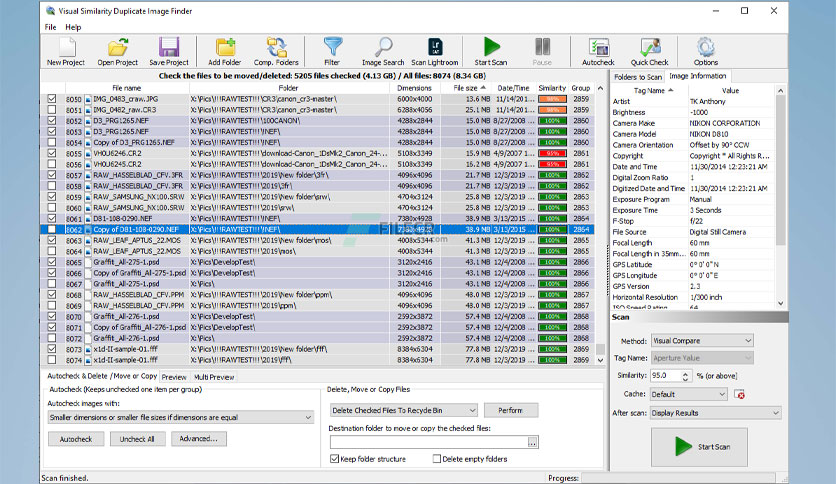The image size is (836, 484).
Task: Increase Similarity value with spinner
Action: pyautogui.click(x=685, y=373)
